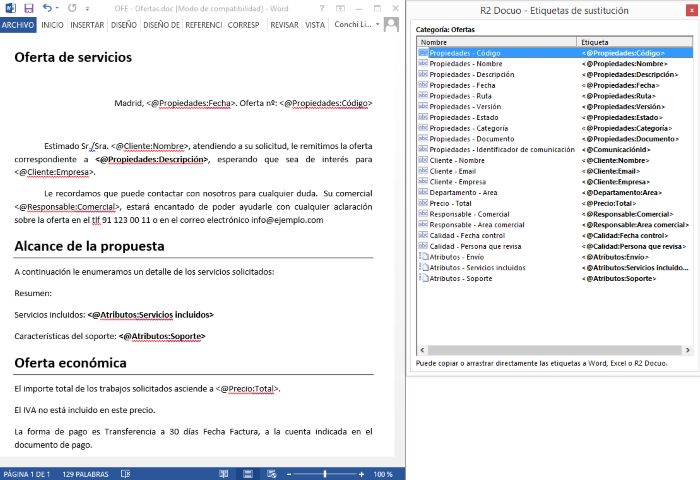Switch to the DISEÑO ribbon tab
Image resolution: width=700 pixels, height=480 pixels.
(124, 25)
